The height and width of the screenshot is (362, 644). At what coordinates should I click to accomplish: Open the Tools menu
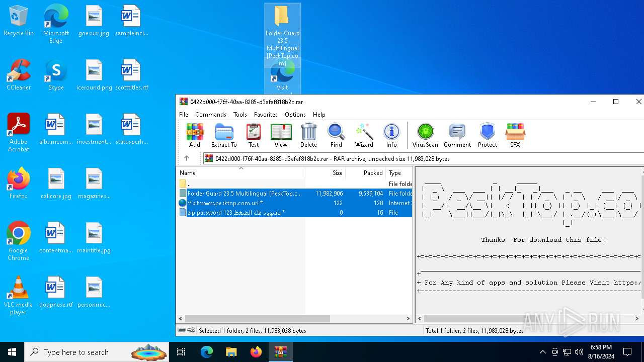click(240, 115)
